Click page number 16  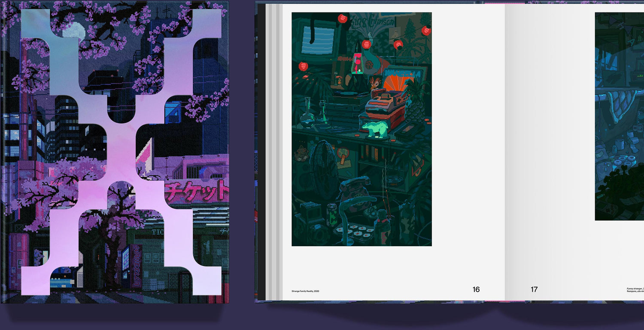[476, 290]
